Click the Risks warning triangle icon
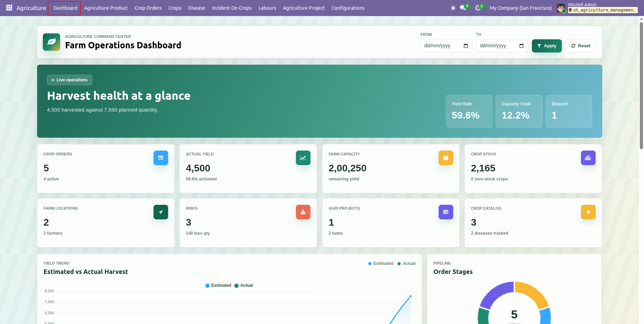The height and width of the screenshot is (324, 644). [x=303, y=212]
